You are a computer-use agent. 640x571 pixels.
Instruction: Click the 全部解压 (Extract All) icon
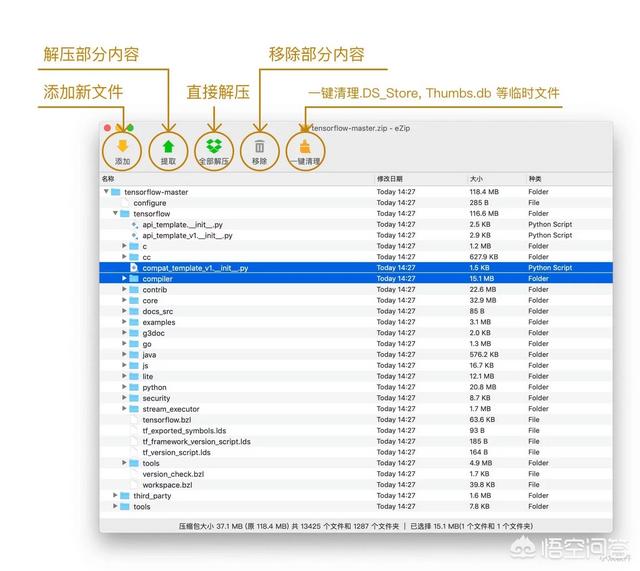coord(214,146)
